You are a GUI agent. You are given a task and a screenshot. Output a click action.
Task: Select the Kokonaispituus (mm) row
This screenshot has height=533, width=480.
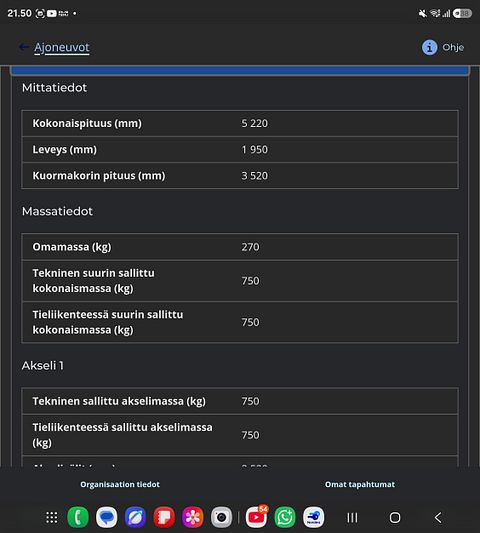pyautogui.click(x=240, y=123)
